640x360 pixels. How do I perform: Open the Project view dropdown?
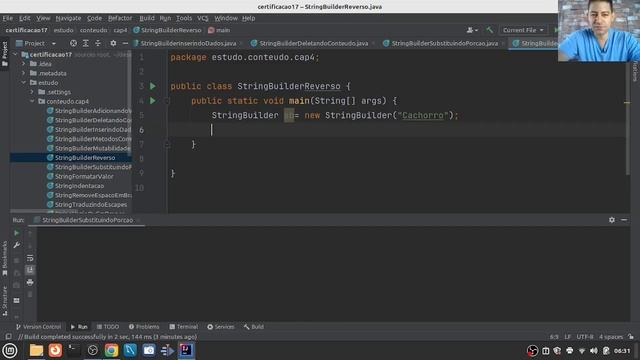click(x=36, y=43)
